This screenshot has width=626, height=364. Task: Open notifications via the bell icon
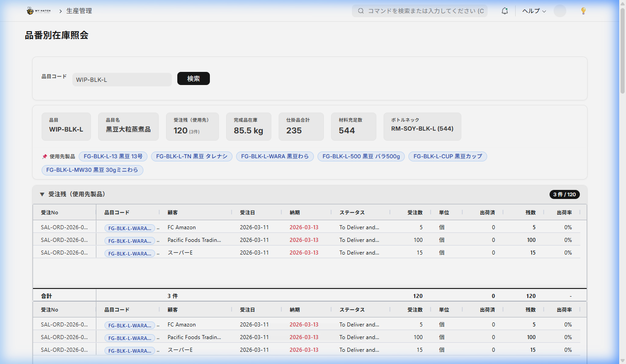(x=504, y=10)
